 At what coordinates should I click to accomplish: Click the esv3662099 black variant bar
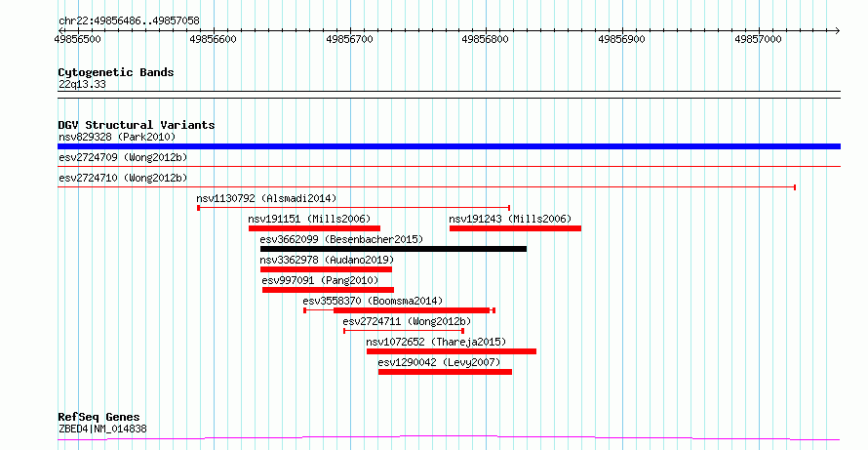point(394,249)
